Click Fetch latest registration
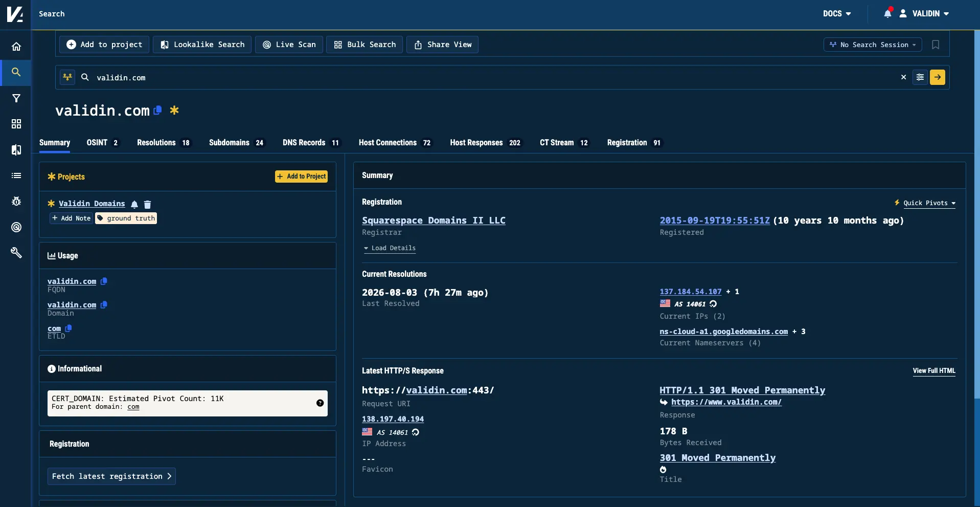 pyautogui.click(x=111, y=476)
